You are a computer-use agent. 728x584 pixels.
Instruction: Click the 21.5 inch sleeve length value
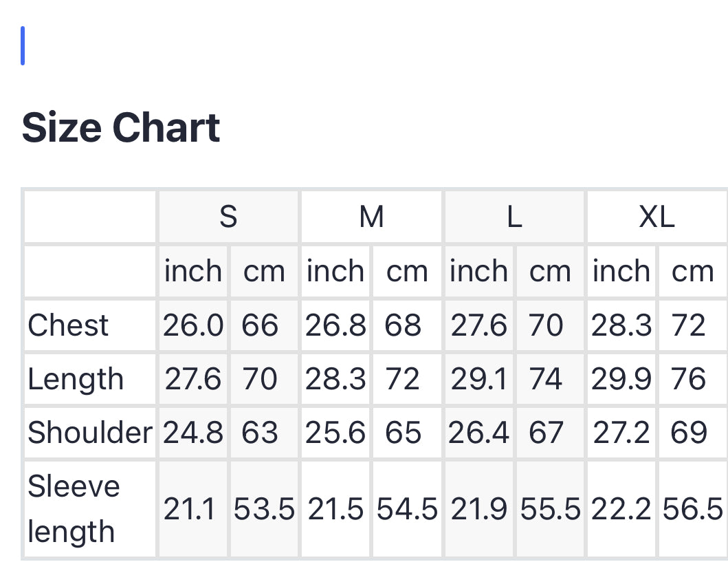tap(335, 509)
